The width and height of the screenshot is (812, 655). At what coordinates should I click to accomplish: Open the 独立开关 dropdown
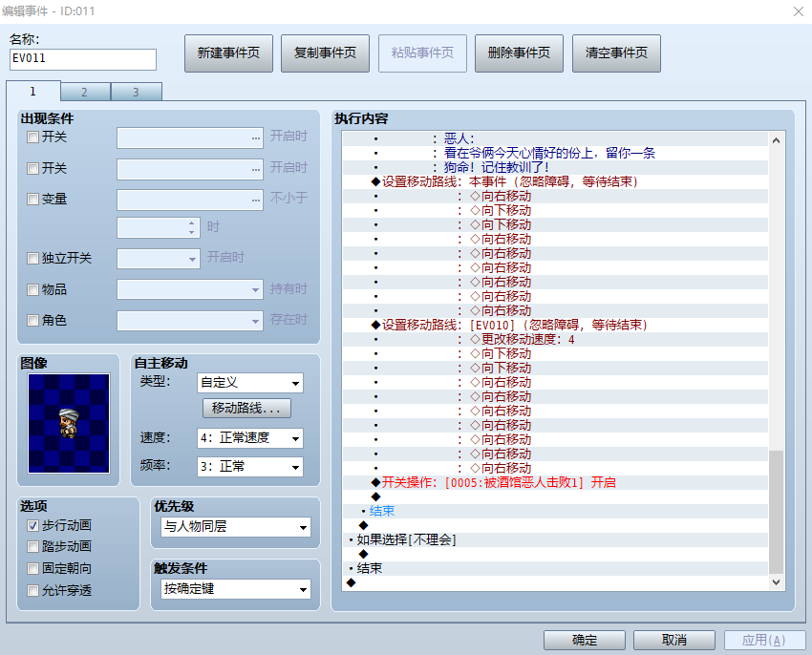click(159, 259)
